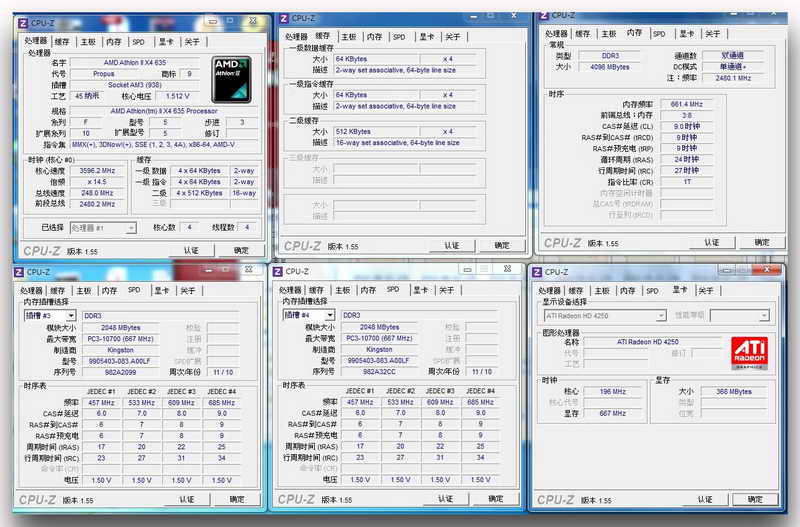This screenshot has height=527, width=800.
Task: Click 认证 in the slot #3 SPD window
Action: (187, 499)
